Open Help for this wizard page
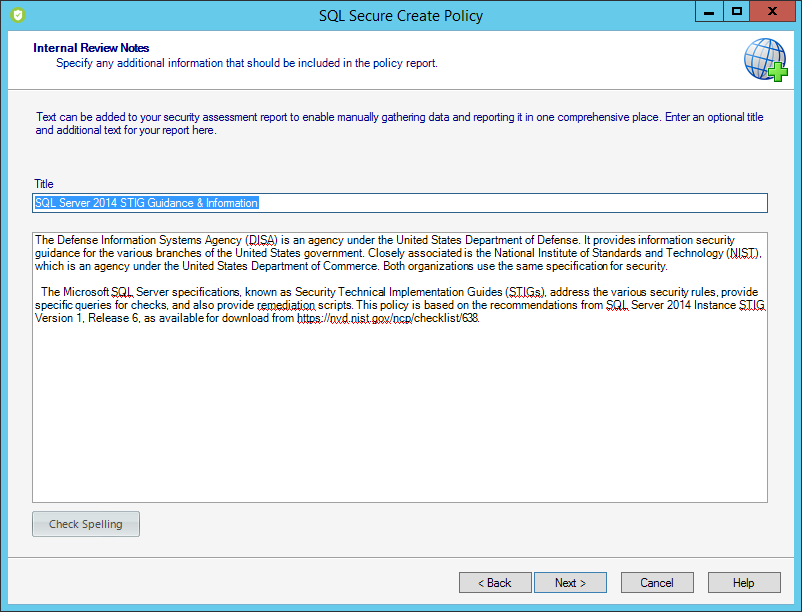The width and height of the screenshot is (802, 612). click(744, 583)
